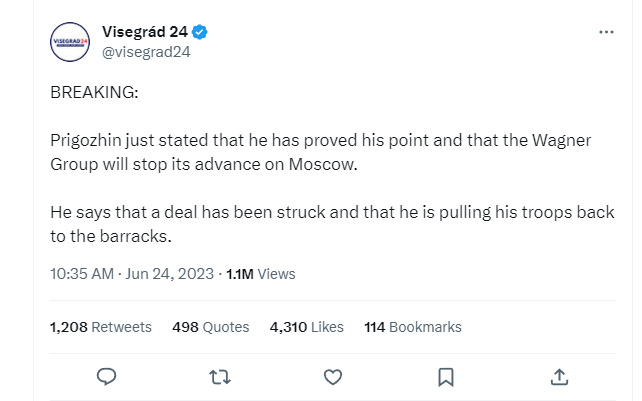Click the blue verified badge

coord(201,32)
